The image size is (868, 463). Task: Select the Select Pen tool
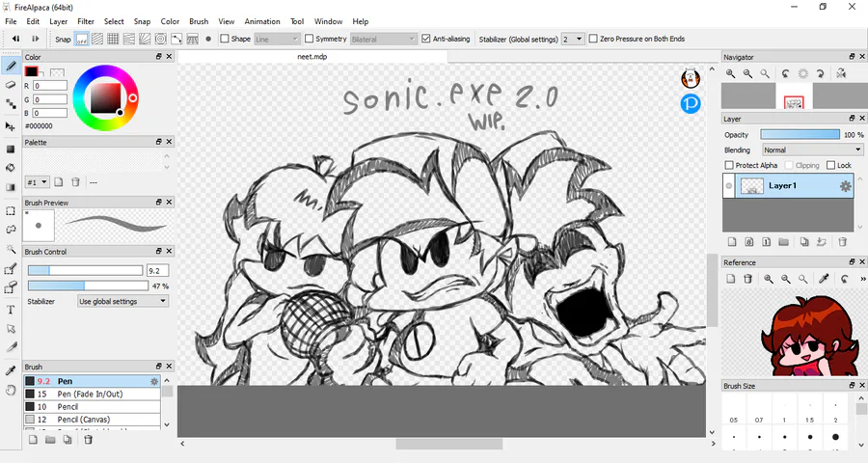11,269
